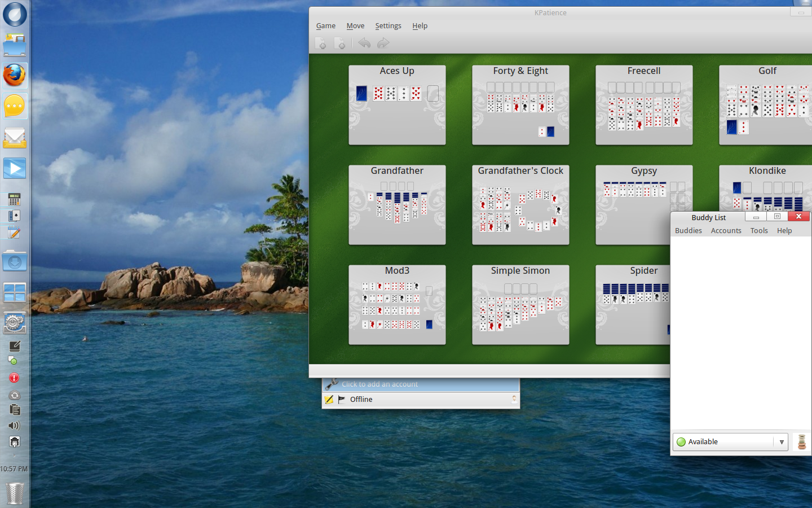Viewport: 812px width, 508px height.
Task: Open the calculator icon in dock
Action: pyautogui.click(x=15, y=199)
